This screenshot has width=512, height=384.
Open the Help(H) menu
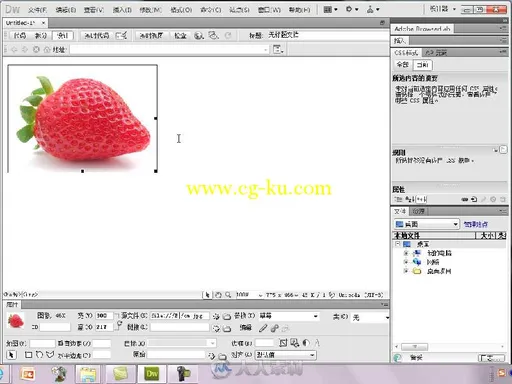point(299,10)
